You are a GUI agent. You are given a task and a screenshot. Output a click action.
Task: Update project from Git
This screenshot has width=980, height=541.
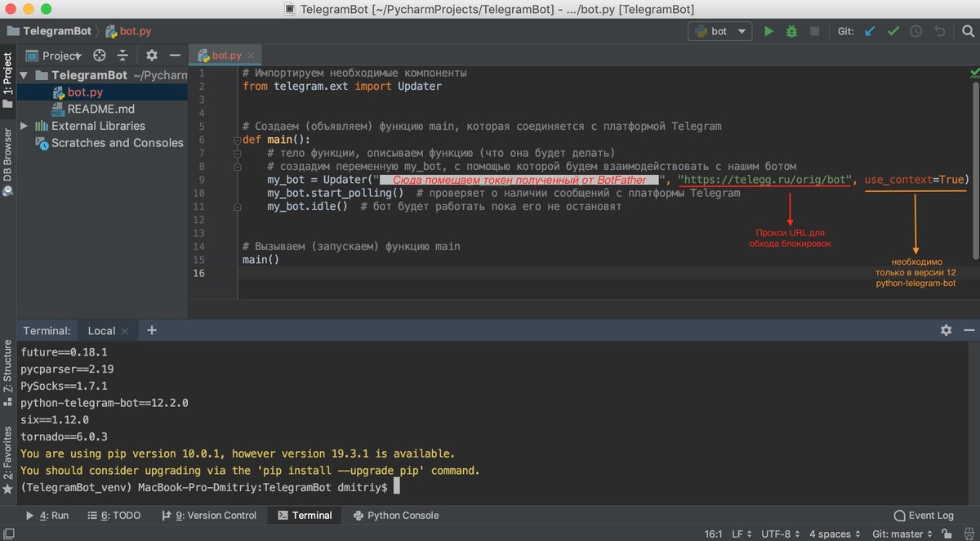[x=869, y=30]
